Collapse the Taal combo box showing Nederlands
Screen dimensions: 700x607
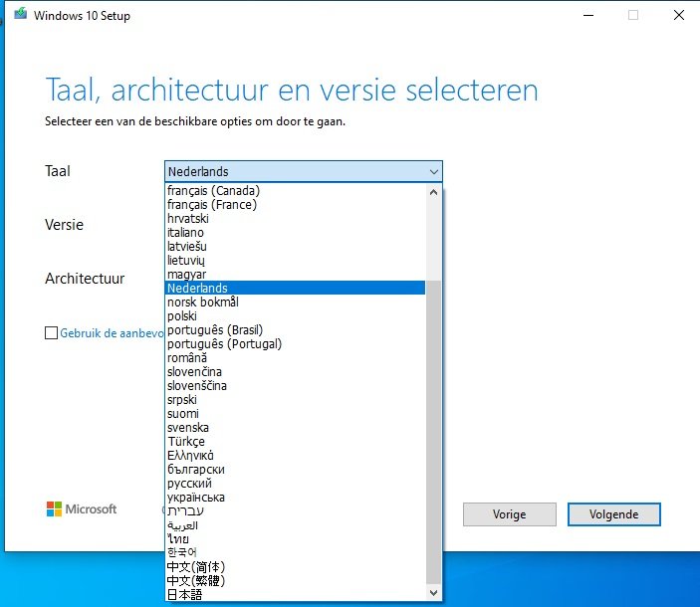(304, 171)
